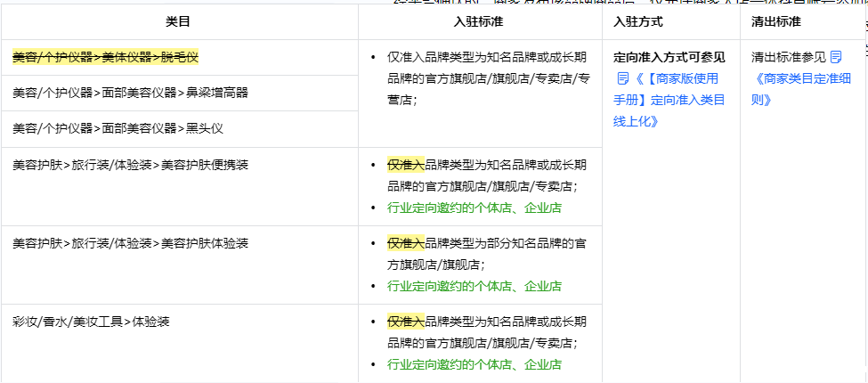Click the 官方旗舰店/旗舰店/专卖店/专营店 standard text
This screenshot has height=383, width=868.
click(x=488, y=78)
